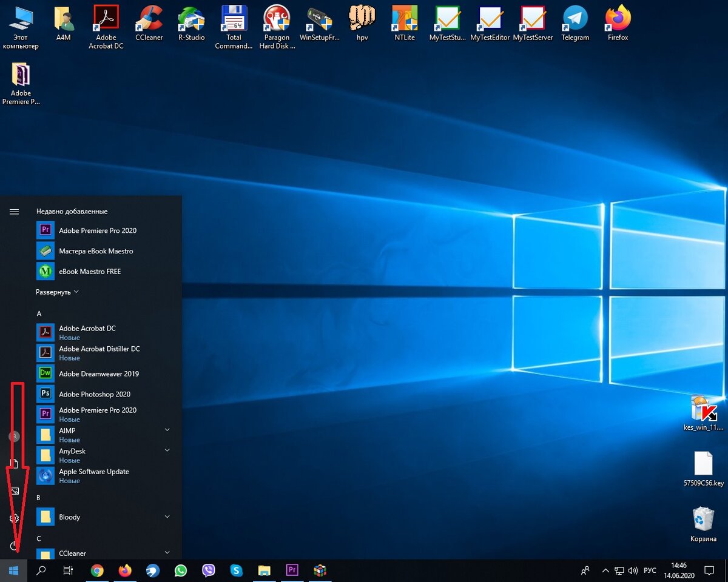Open WhatsApp from the taskbar
728x582 pixels.
pos(181,570)
